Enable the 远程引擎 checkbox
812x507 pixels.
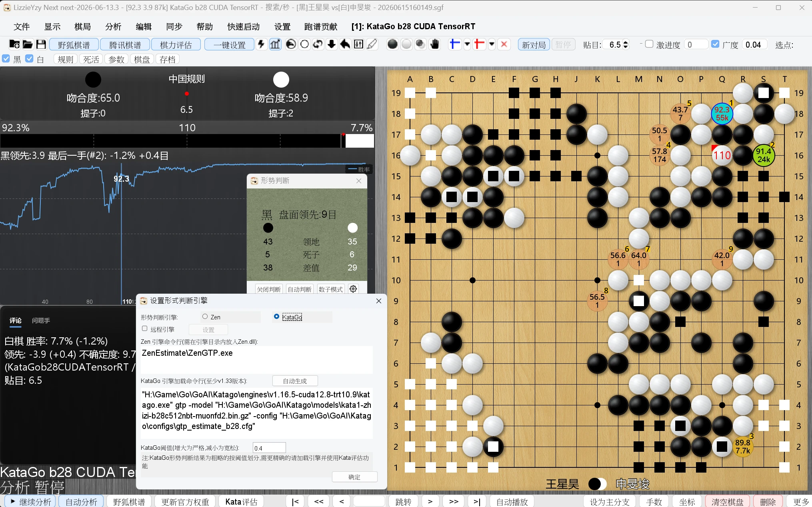[145, 329]
